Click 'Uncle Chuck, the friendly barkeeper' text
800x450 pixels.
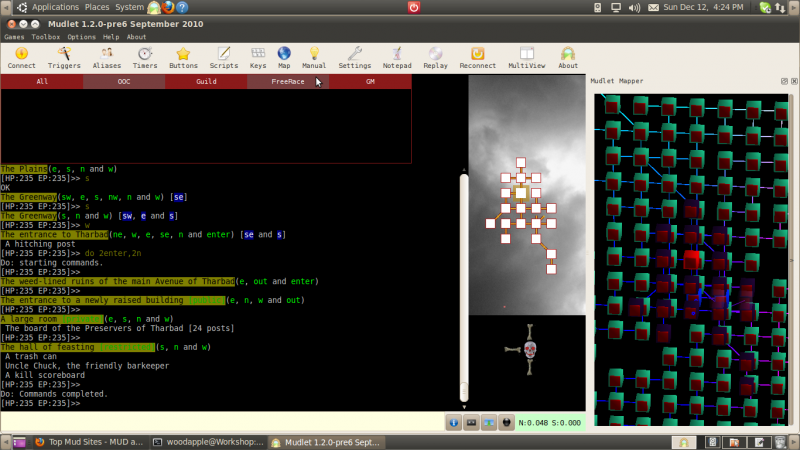click(x=87, y=366)
